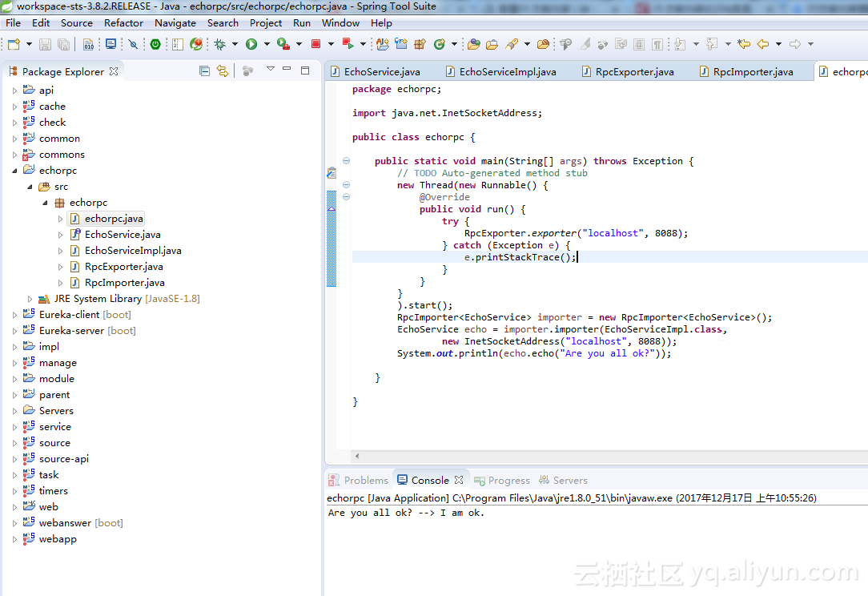Open the Debug dropdown arrow

[x=235, y=44]
